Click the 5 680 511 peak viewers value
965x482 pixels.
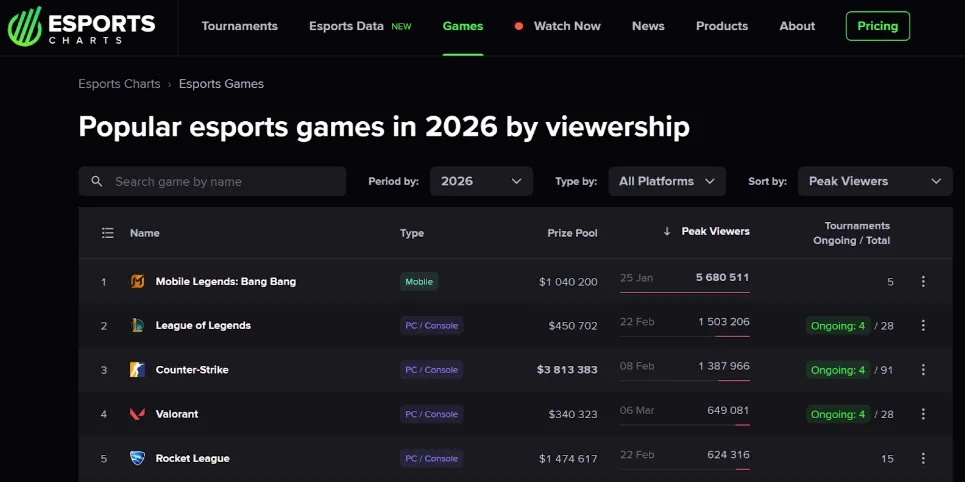pyautogui.click(x=723, y=278)
